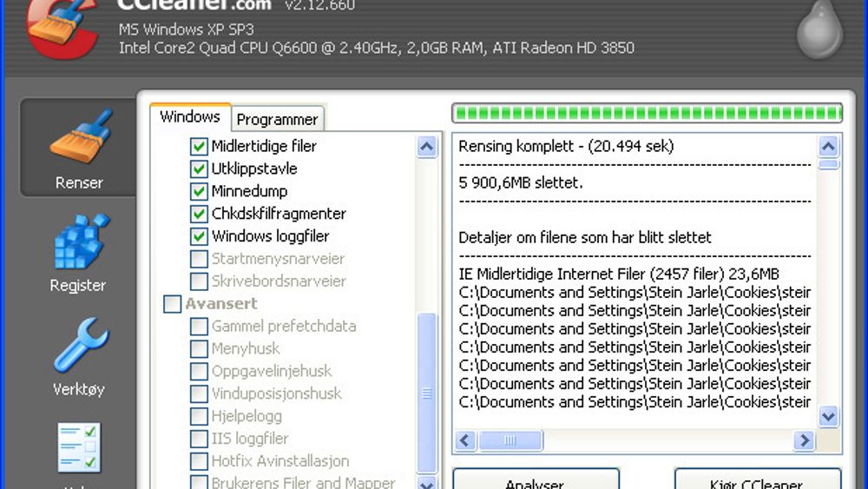
Task: Click right arrow of results horizontal scrollbar
Action: (804, 440)
